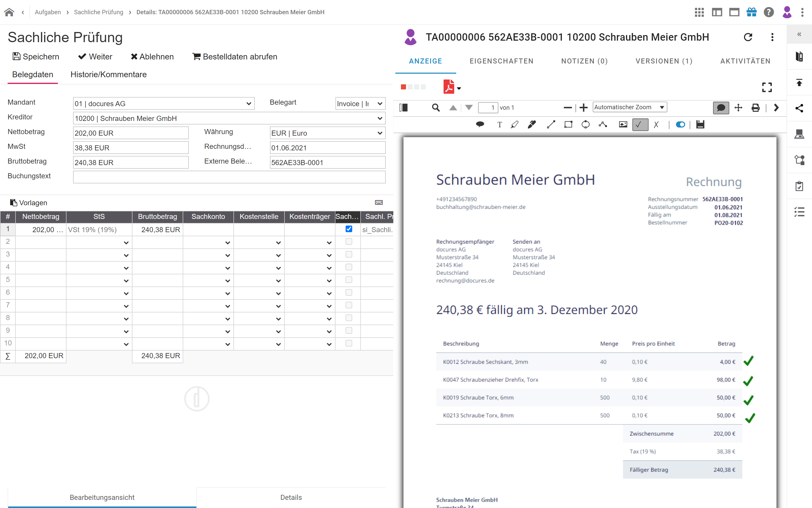812x508 pixels.
Task: Uncheck the Sach checkbox in row 1
Action: point(349,229)
